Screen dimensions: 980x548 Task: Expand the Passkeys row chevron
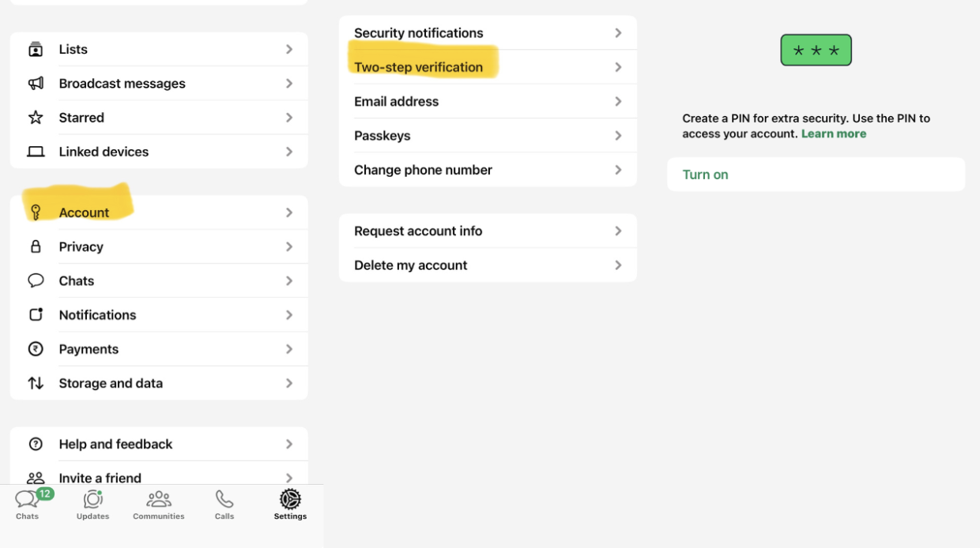[x=618, y=136]
